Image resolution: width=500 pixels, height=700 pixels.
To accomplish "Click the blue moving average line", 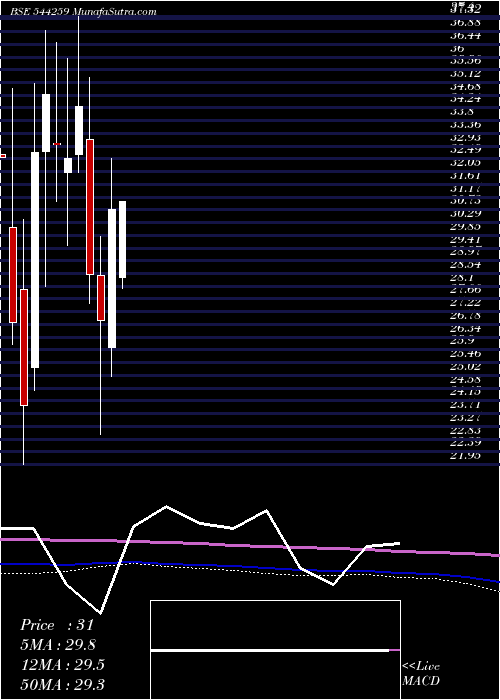I will pyautogui.click(x=250, y=568).
